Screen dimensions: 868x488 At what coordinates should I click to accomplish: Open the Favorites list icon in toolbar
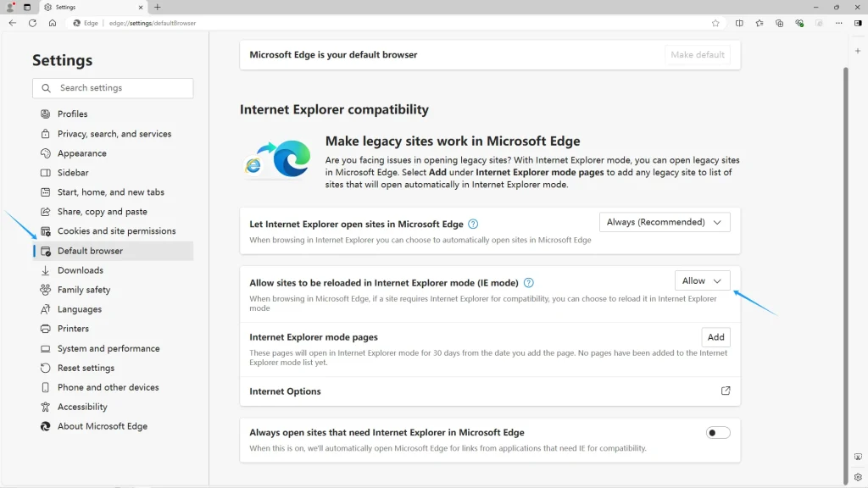pos(759,23)
